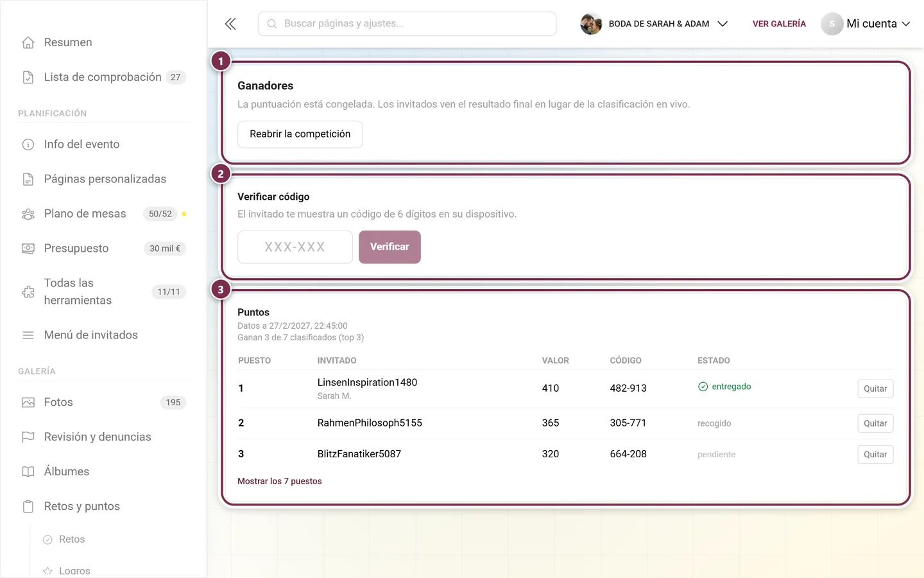
Task: Click Reabrir la competición button
Action: click(x=300, y=134)
